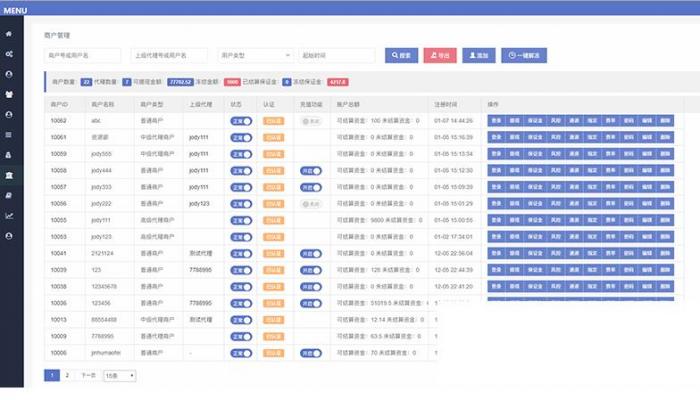700x400 pixels.
Task: Open the page size dropdown showing 15条
Action: [x=119, y=376]
